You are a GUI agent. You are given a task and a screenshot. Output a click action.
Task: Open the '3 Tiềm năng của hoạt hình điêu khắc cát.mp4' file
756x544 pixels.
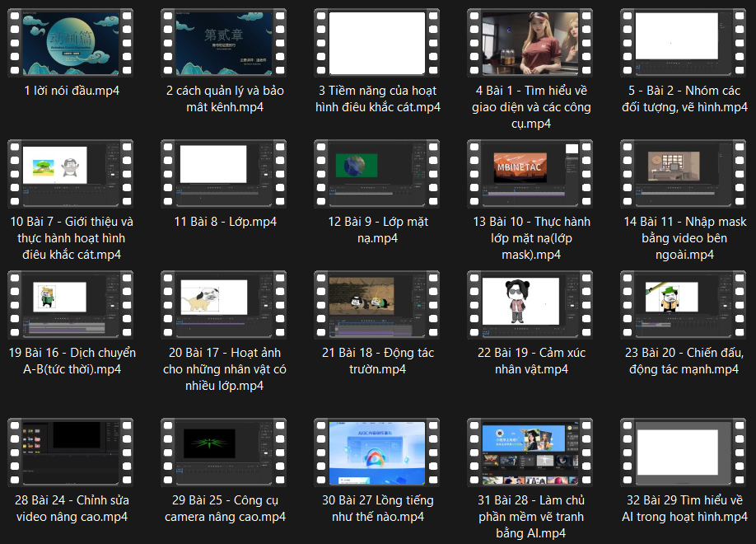(377, 43)
